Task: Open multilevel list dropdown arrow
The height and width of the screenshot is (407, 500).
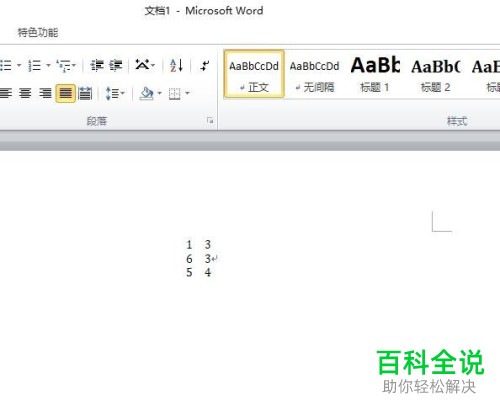Action: pyautogui.click(x=74, y=65)
